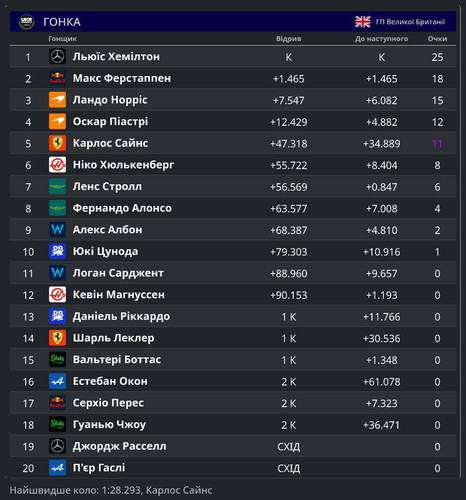
Task: Click driver name Шарль Леклер
Action: pyautogui.click(x=113, y=338)
